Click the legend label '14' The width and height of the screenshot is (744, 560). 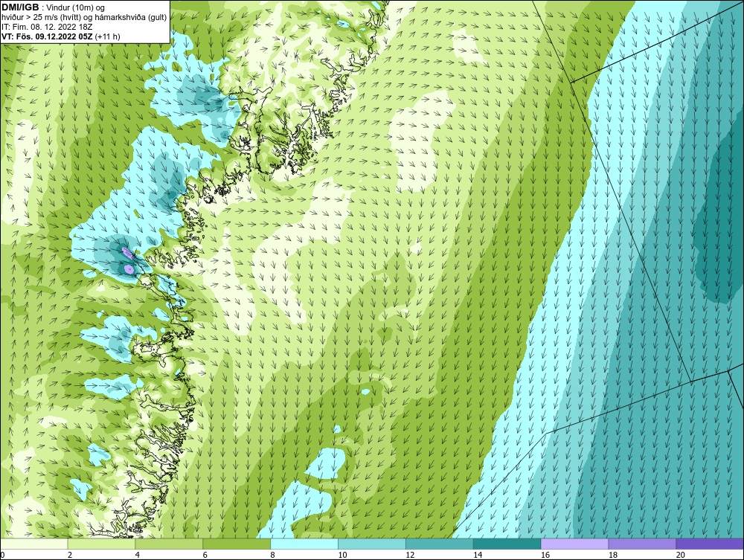click(x=478, y=555)
